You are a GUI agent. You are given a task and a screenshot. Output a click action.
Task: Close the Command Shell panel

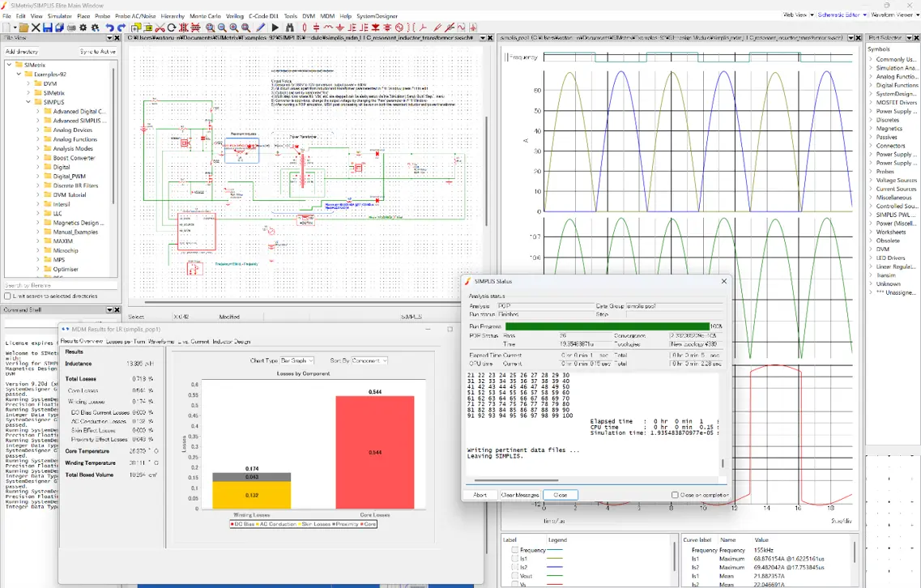coord(117,309)
